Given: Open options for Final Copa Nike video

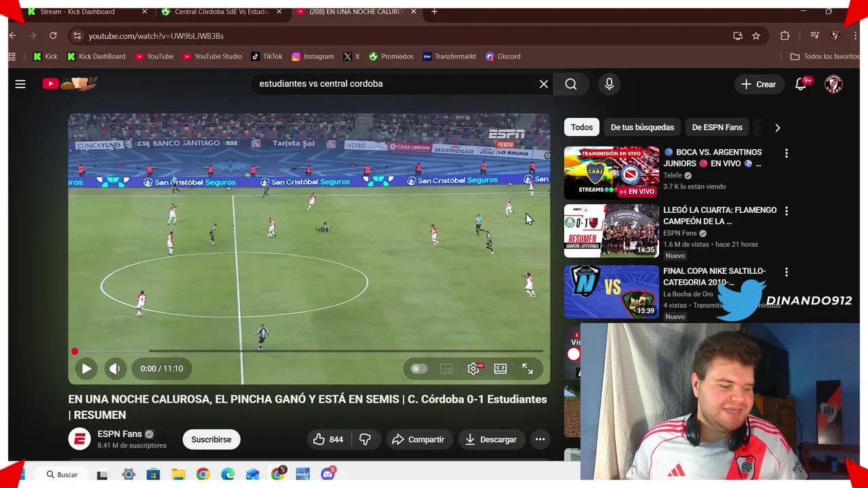Looking at the screenshot, I should 786,272.
